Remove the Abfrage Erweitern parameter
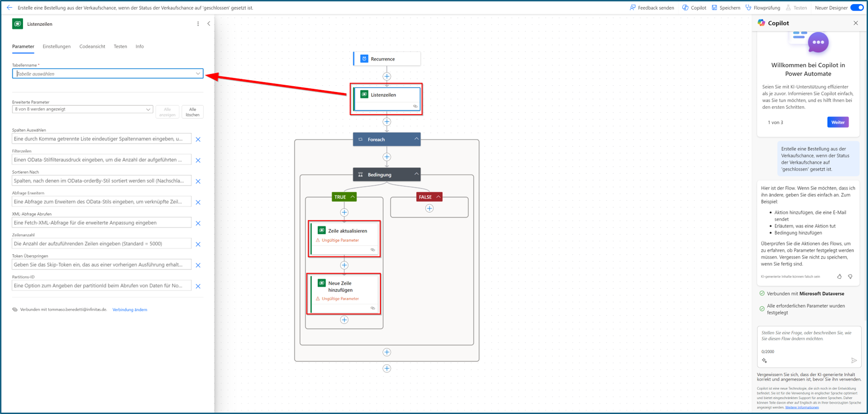868x414 pixels. pos(198,202)
